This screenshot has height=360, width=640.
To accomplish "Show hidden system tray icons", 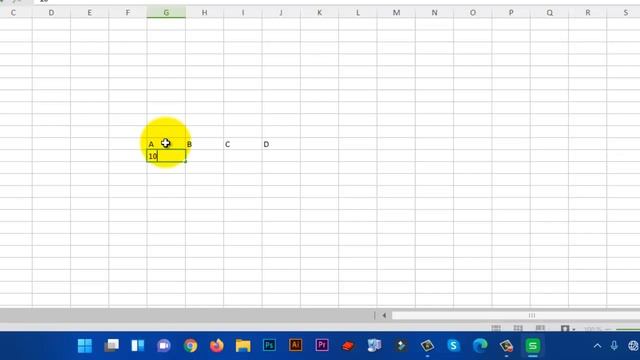I will [x=598, y=346].
